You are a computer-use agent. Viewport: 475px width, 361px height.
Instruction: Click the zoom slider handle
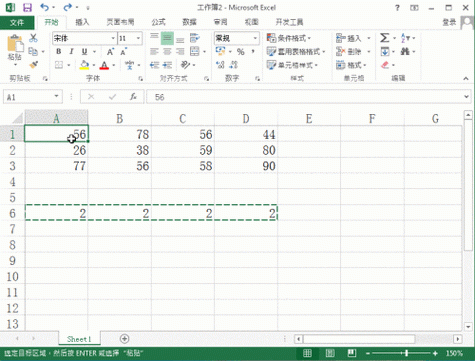pyautogui.click(x=406, y=353)
